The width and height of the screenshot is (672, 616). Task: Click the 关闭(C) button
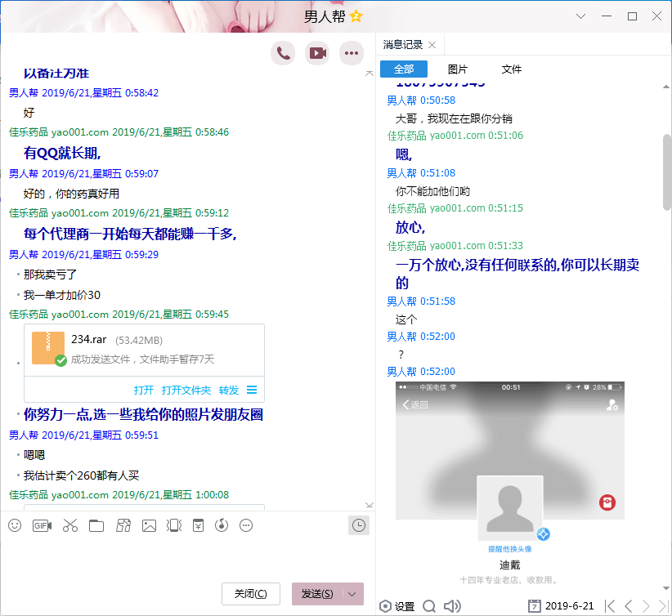tap(251, 594)
